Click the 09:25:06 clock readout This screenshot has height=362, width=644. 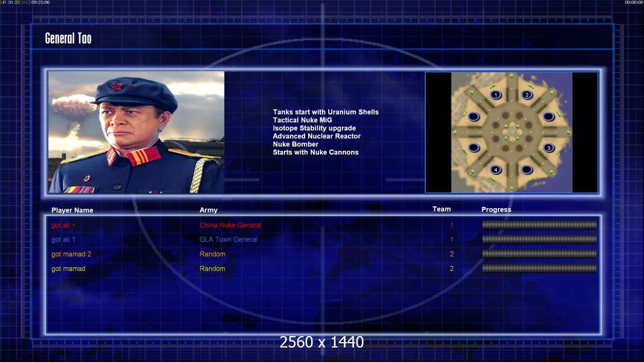40,2
